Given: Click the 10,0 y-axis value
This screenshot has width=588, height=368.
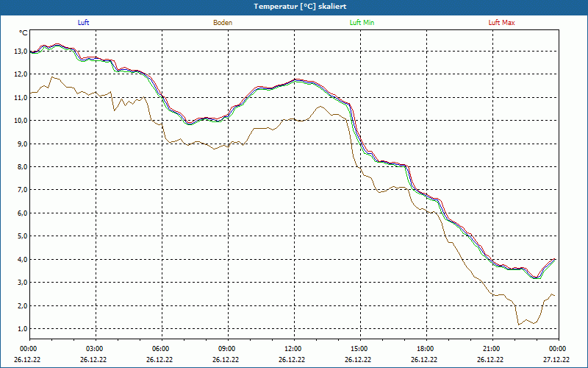Looking at the screenshot, I should (21, 121).
